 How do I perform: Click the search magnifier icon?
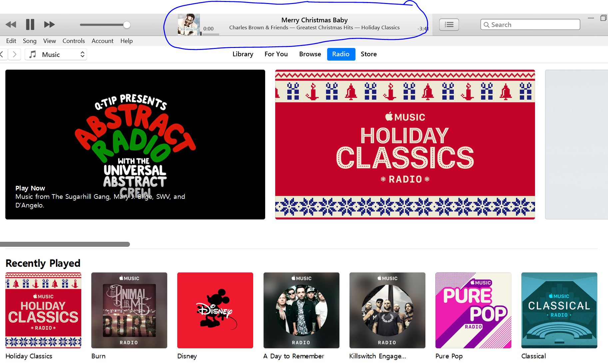[486, 25]
